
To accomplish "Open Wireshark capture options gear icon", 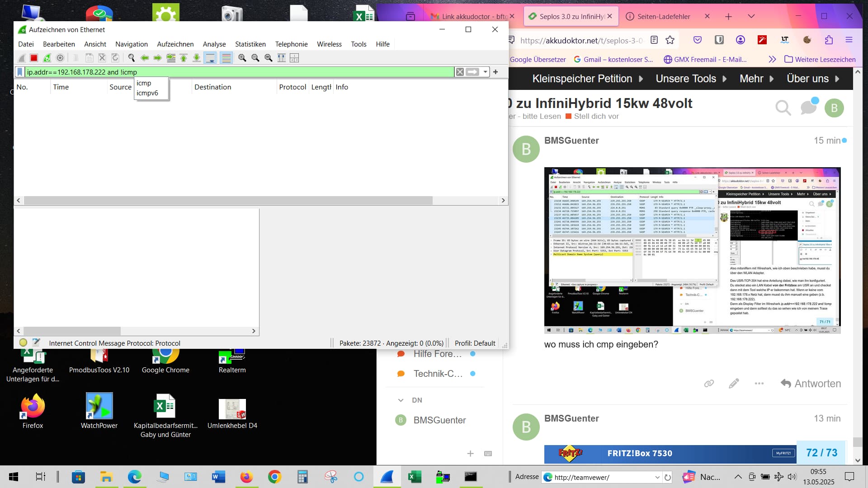I will (60, 58).
